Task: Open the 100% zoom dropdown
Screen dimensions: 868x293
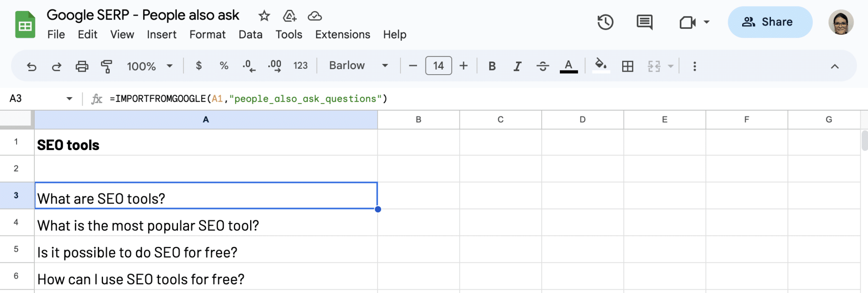Action: pos(150,66)
